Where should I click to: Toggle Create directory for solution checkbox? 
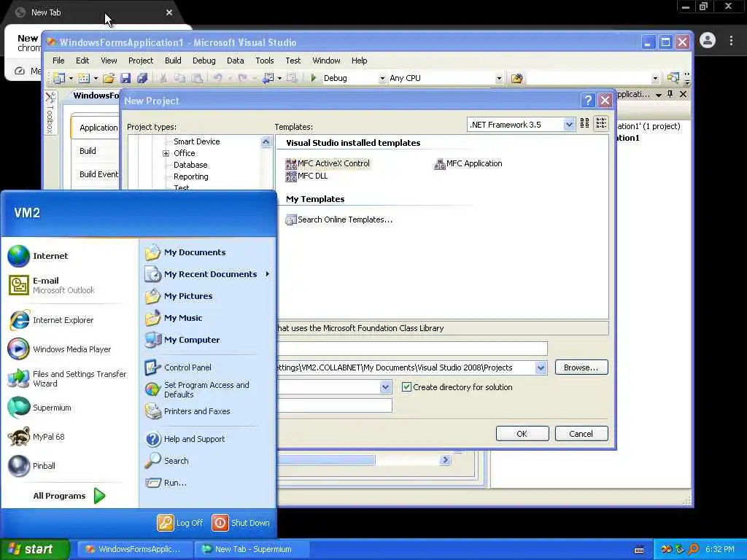click(x=406, y=387)
